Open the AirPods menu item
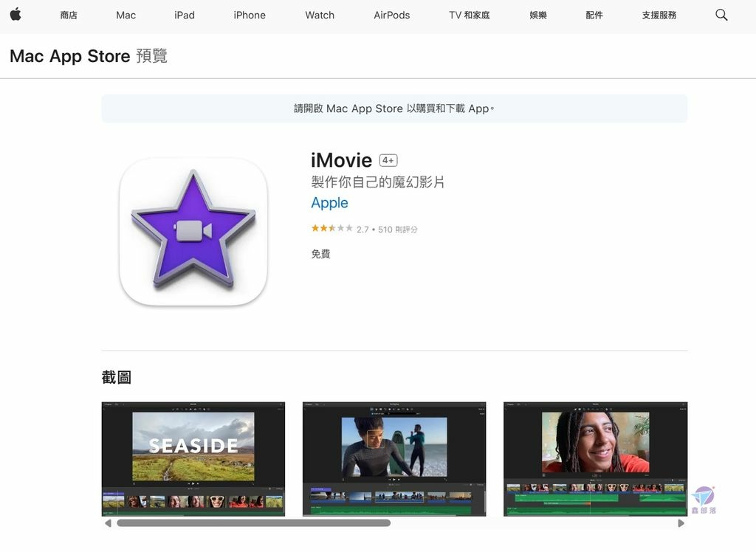Image resolution: width=756 pixels, height=552 pixels. point(391,15)
